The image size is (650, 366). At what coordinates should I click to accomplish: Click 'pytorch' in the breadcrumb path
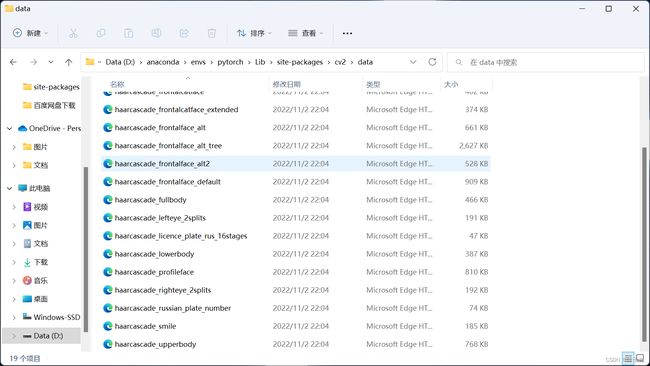click(230, 62)
